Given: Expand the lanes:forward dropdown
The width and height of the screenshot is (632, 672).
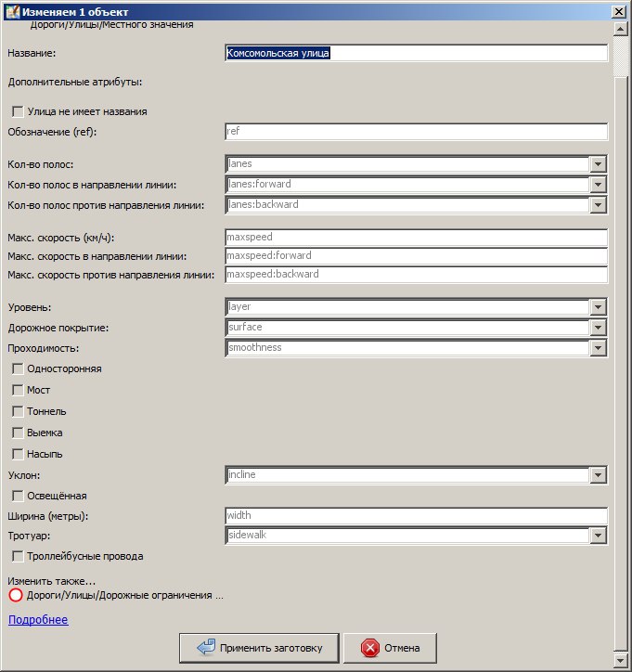Looking at the screenshot, I should [x=598, y=185].
